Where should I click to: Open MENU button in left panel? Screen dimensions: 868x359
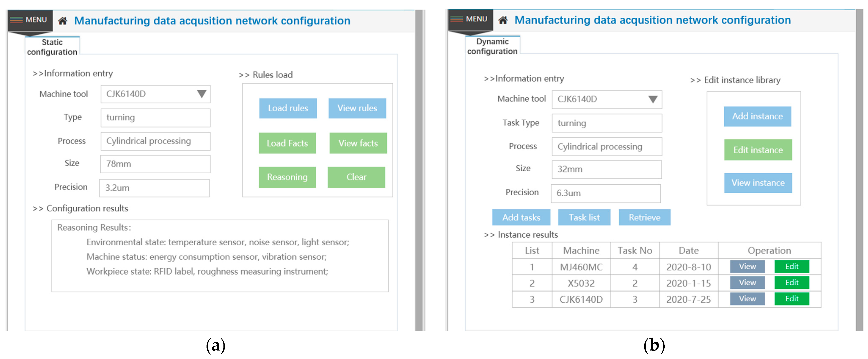pos(30,20)
